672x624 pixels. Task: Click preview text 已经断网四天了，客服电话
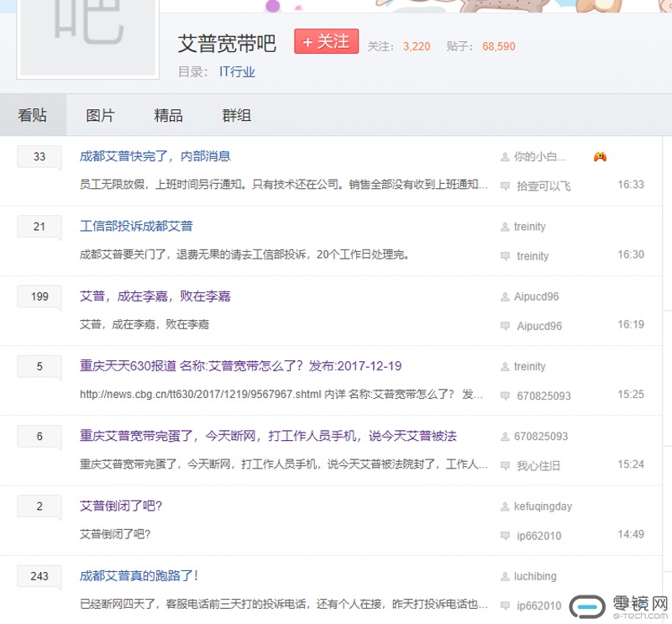pyautogui.click(x=284, y=604)
